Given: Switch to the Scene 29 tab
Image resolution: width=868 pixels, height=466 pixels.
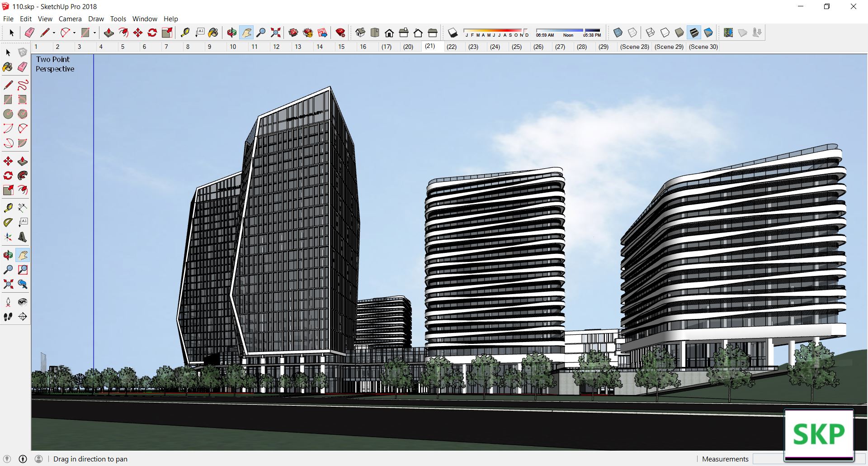Looking at the screenshot, I should pyautogui.click(x=669, y=47).
